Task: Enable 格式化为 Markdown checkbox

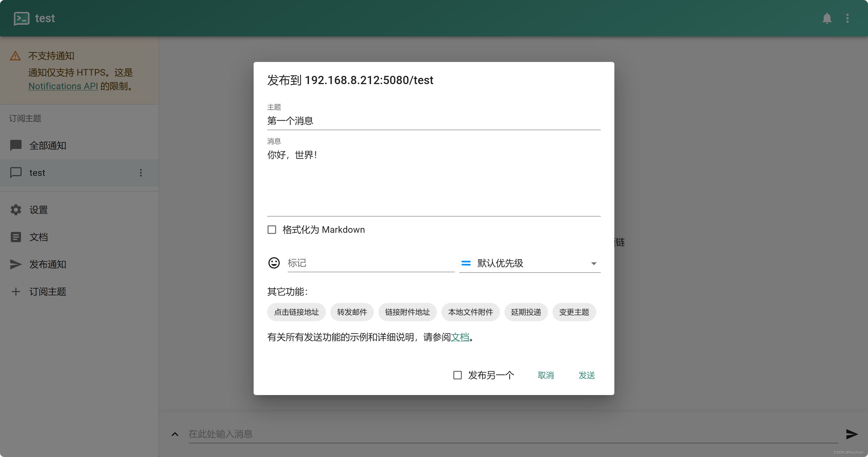Action: pos(272,230)
